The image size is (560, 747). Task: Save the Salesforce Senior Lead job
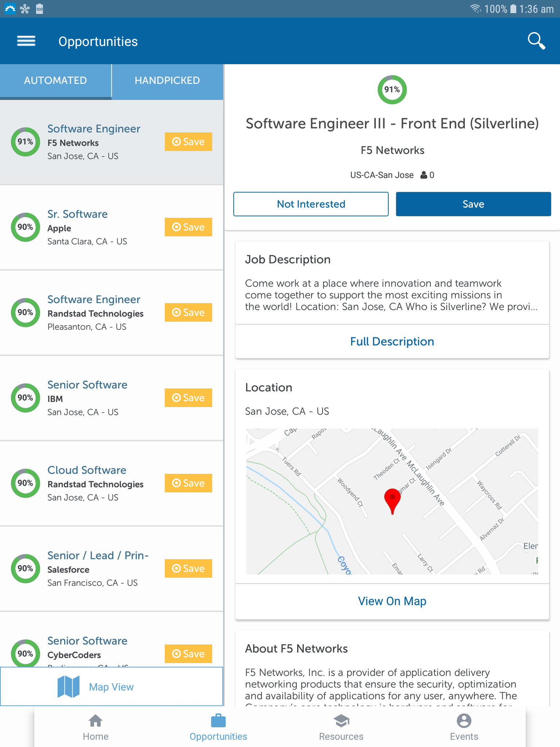coord(188,568)
